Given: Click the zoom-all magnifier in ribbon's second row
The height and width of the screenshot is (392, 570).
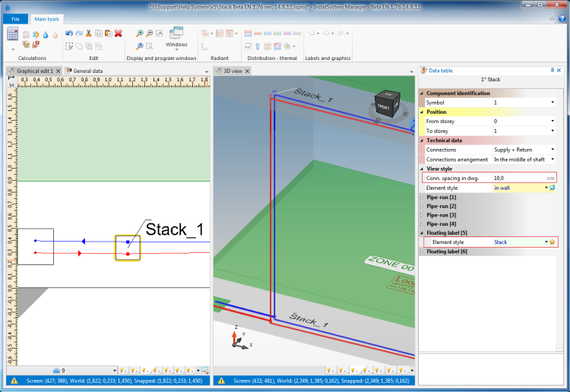Looking at the screenshot, I should (140, 46).
